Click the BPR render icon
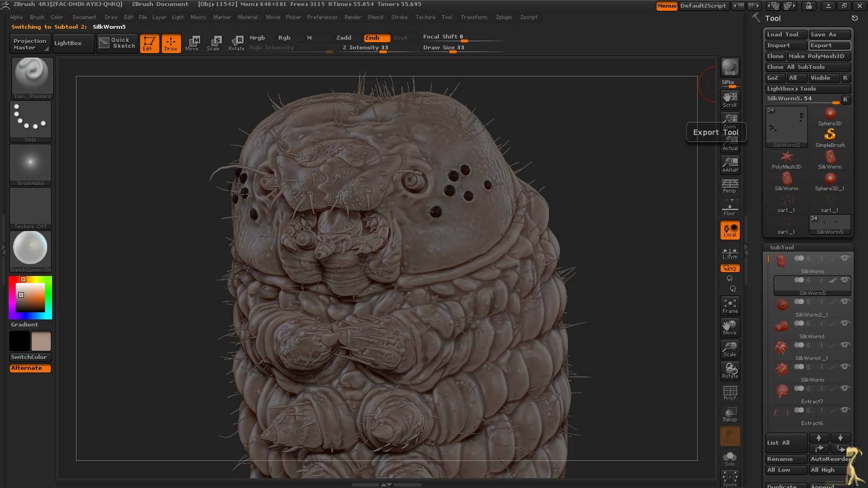The image size is (868, 488). click(x=730, y=67)
